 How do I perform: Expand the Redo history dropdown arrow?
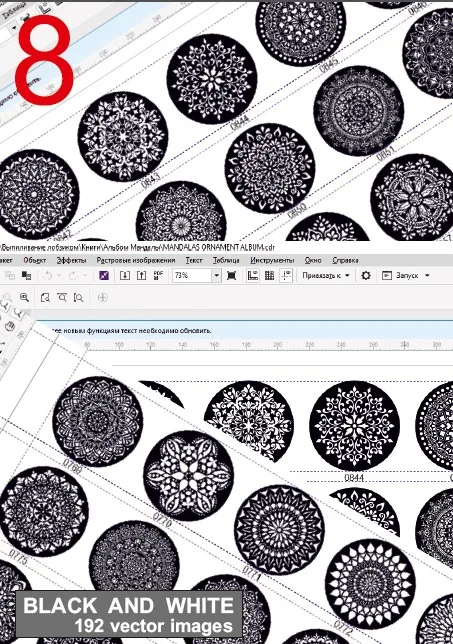tap(85, 276)
